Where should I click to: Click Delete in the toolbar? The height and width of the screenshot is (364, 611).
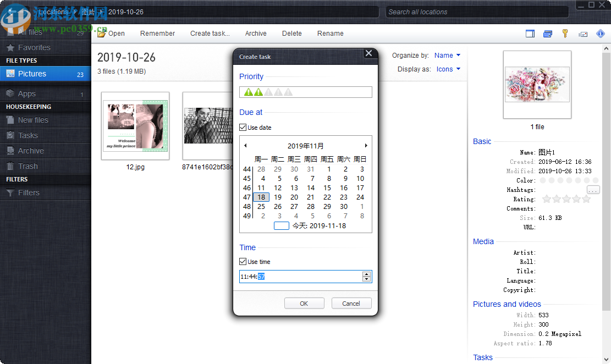(292, 34)
